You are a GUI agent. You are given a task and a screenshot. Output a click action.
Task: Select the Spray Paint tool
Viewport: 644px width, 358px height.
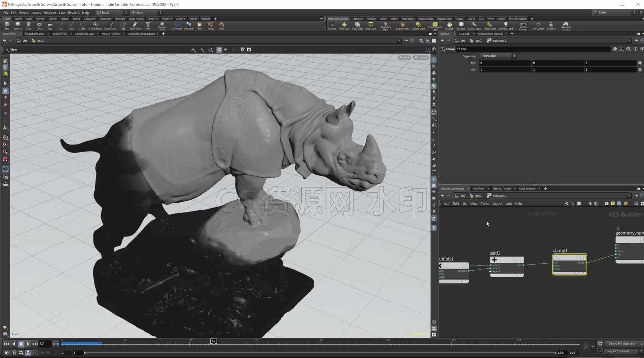click(x=135, y=26)
